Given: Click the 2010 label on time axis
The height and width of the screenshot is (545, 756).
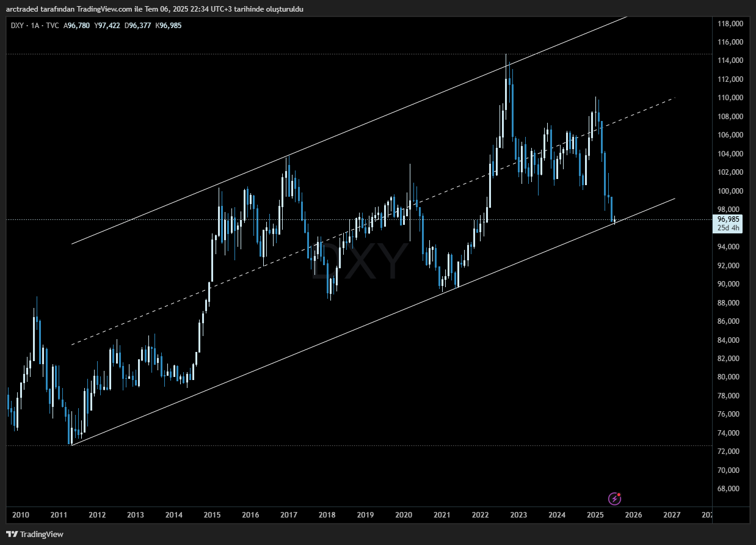Looking at the screenshot, I should (x=21, y=515).
